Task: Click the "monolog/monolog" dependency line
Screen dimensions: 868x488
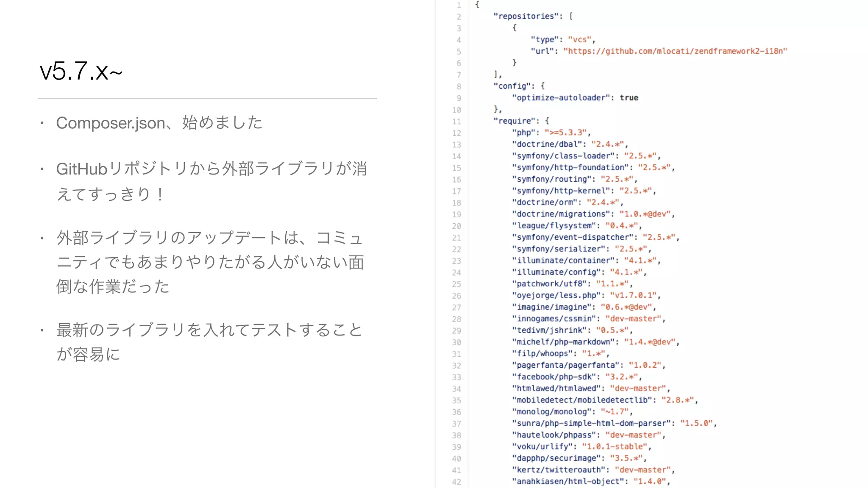Action: [572, 412]
